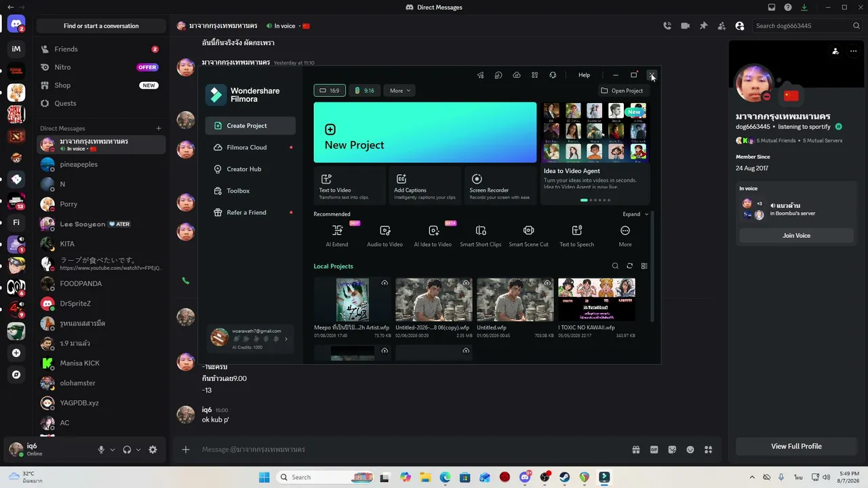The height and width of the screenshot is (488, 868).
Task: Select the 9:16 aspect ratio
Action: [x=365, y=91]
